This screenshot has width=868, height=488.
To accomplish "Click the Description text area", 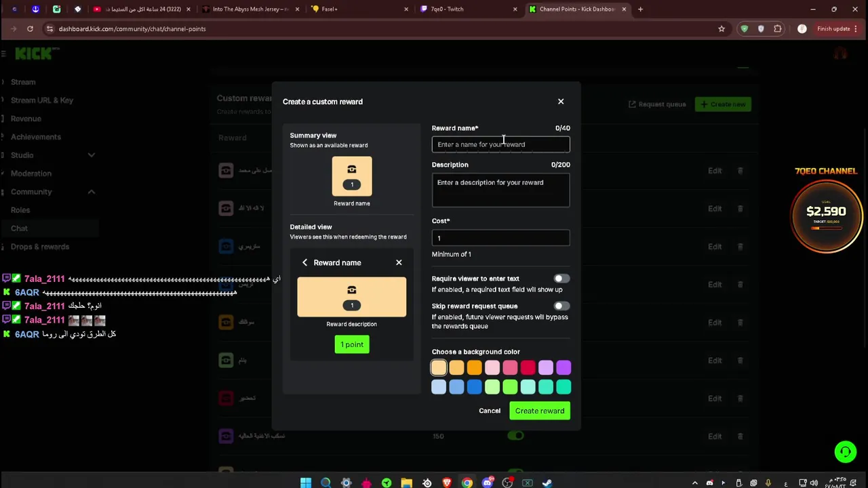I will click(500, 190).
